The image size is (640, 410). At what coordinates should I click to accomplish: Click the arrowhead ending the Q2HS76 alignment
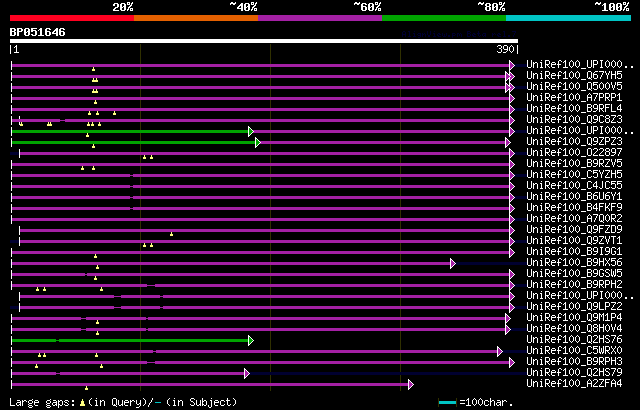click(251, 341)
